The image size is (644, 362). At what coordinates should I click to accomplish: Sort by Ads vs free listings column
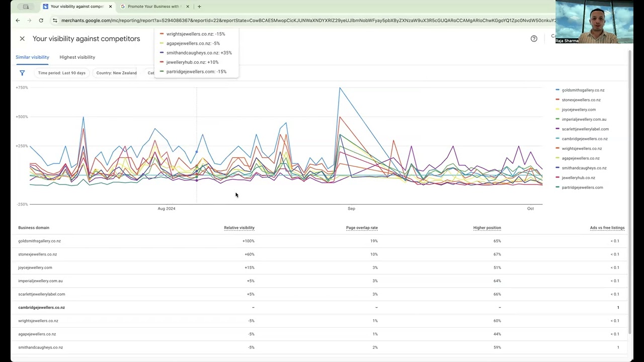tap(607, 228)
